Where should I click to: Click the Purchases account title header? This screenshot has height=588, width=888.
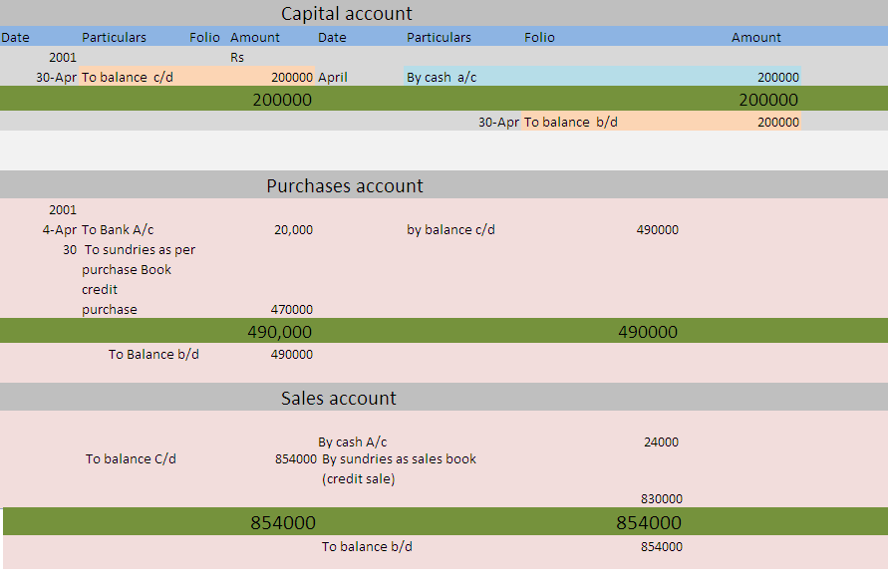tap(344, 185)
